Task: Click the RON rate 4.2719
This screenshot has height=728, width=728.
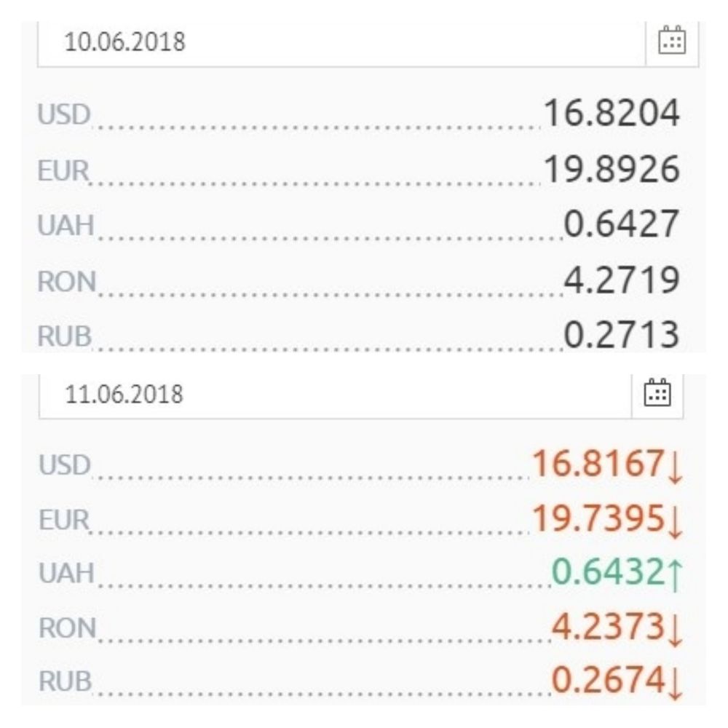Action: click(622, 279)
